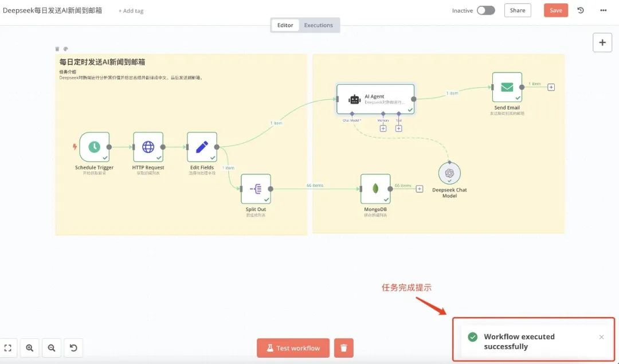Switch to the Editor tab
The height and width of the screenshot is (364, 619).
[285, 25]
